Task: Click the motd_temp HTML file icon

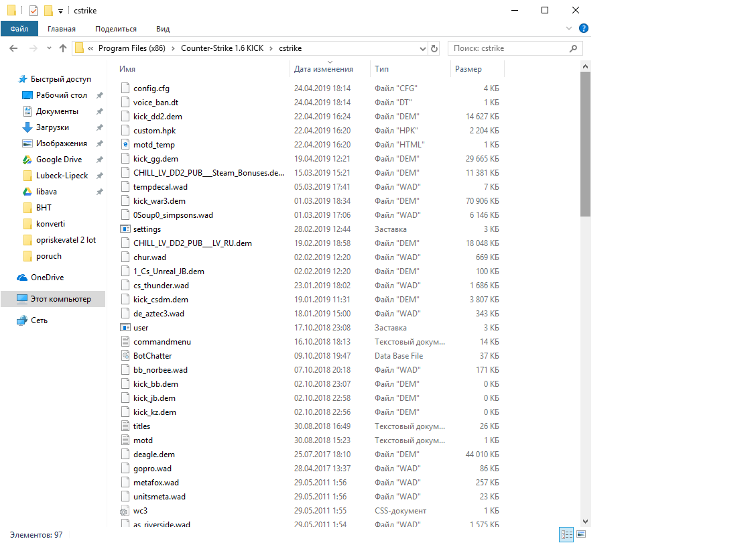Action: [x=125, y=145]
